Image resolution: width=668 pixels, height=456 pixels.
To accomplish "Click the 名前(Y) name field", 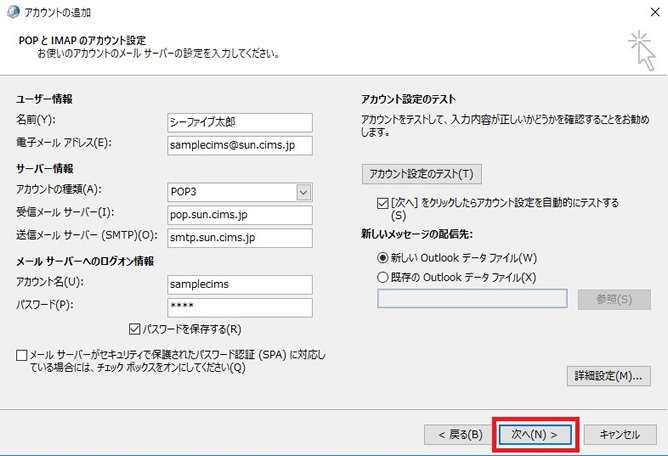I will coord(240,122).
